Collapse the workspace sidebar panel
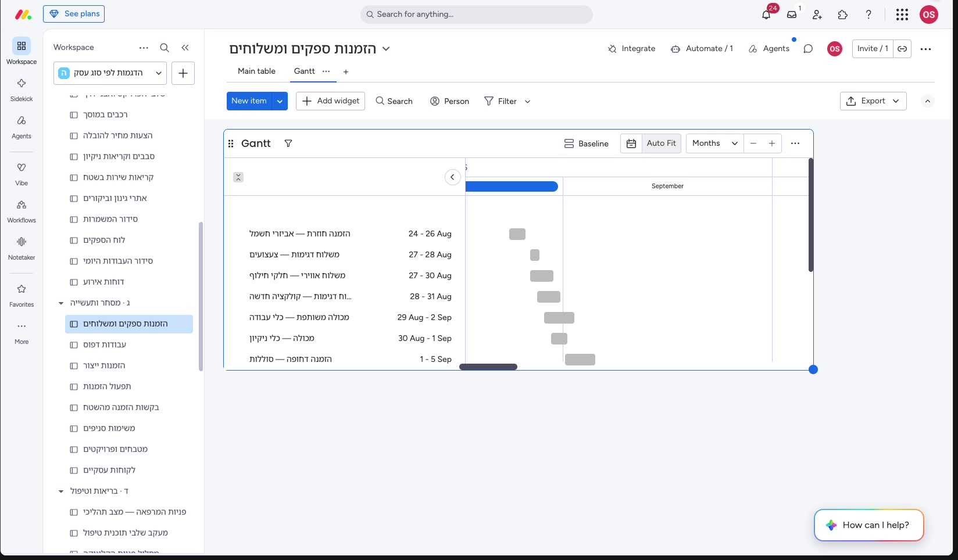 tap(185, 48)
